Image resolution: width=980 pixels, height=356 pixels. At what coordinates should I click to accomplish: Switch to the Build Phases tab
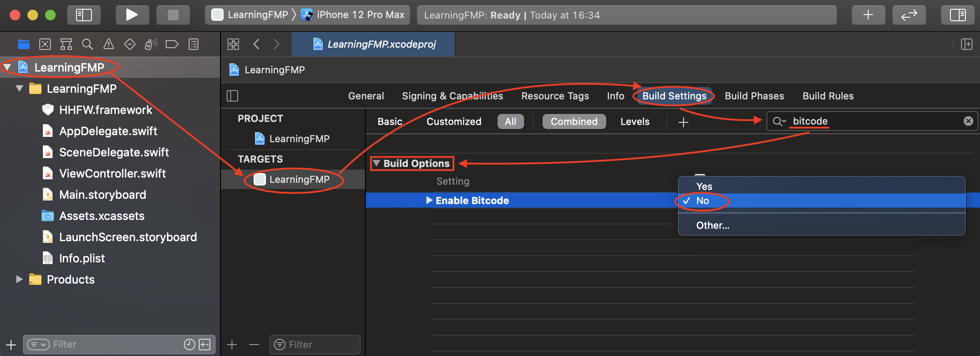click(754, 96)
